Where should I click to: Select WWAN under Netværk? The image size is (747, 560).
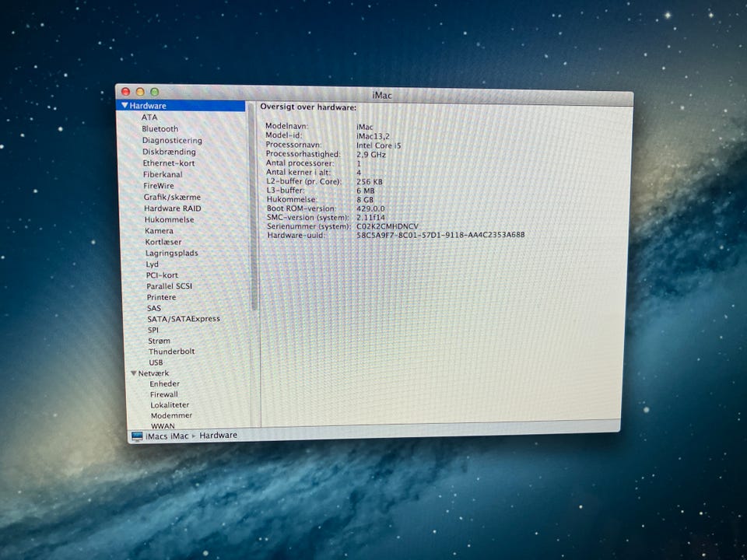tap(163, 425)
